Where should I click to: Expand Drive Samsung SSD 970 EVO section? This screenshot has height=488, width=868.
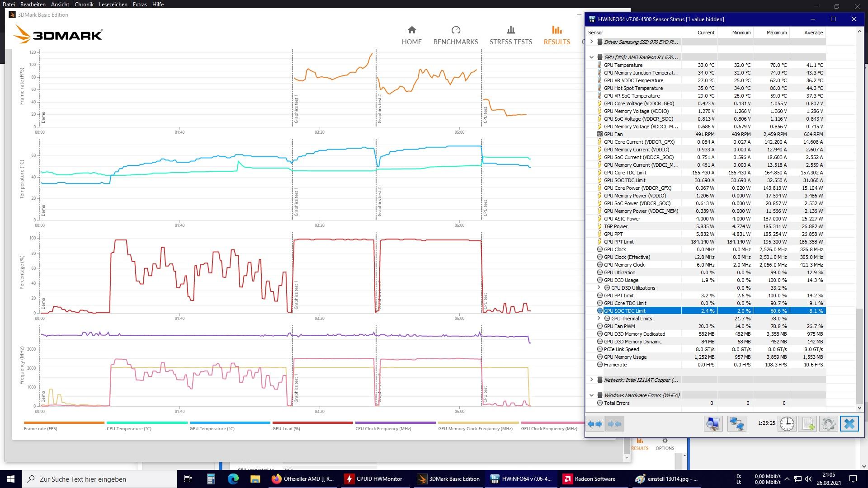click(x=591, y=42)
